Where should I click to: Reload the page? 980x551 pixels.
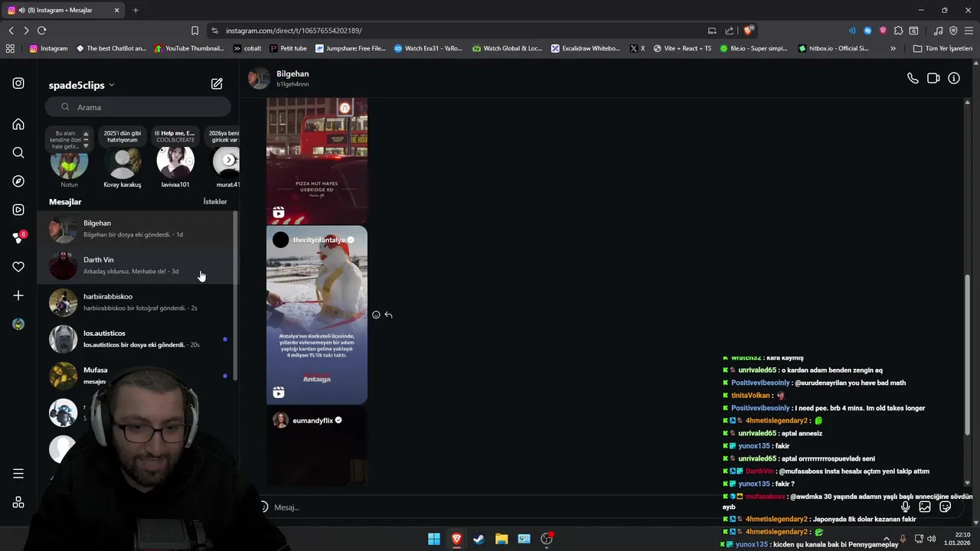coord(41,31)
